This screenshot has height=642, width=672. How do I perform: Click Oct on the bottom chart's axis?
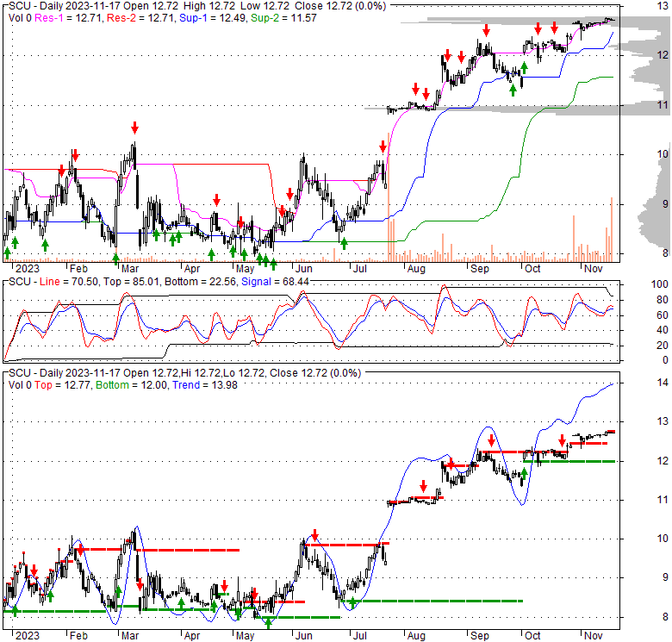[x=532, y=636]
